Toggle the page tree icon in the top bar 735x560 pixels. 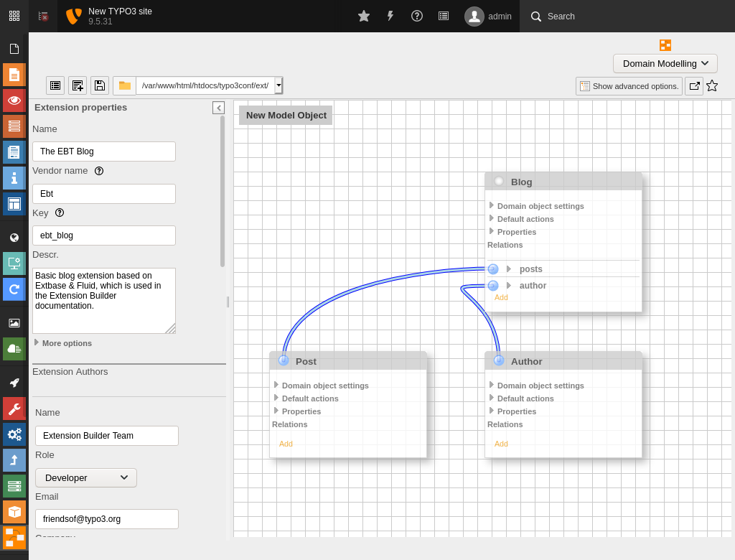point(43,16)
